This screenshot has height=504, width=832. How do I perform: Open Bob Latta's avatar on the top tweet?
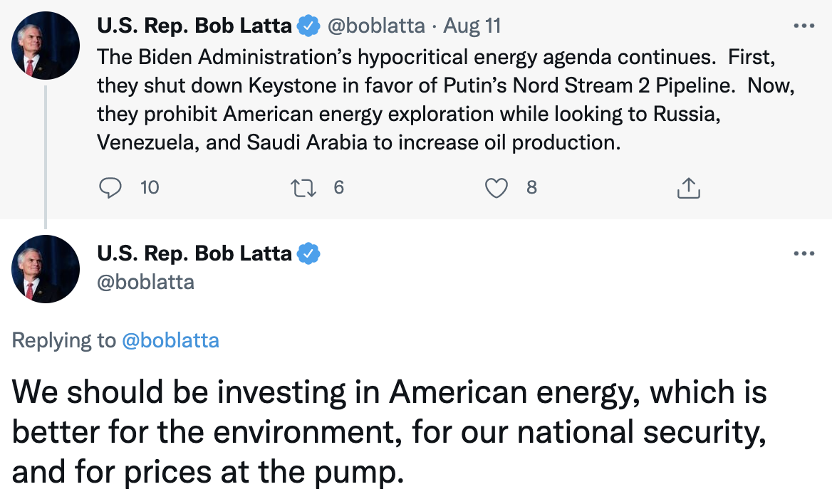click(x=46, y=46)
